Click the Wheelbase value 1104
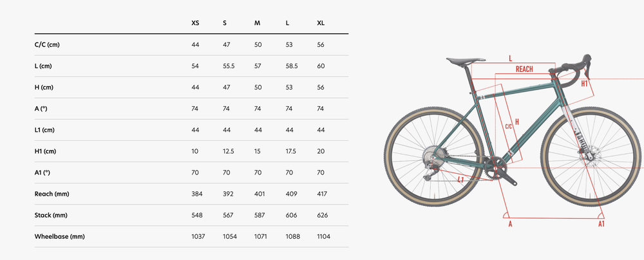Screen dimensions: 644x260 tap(323, 237)
